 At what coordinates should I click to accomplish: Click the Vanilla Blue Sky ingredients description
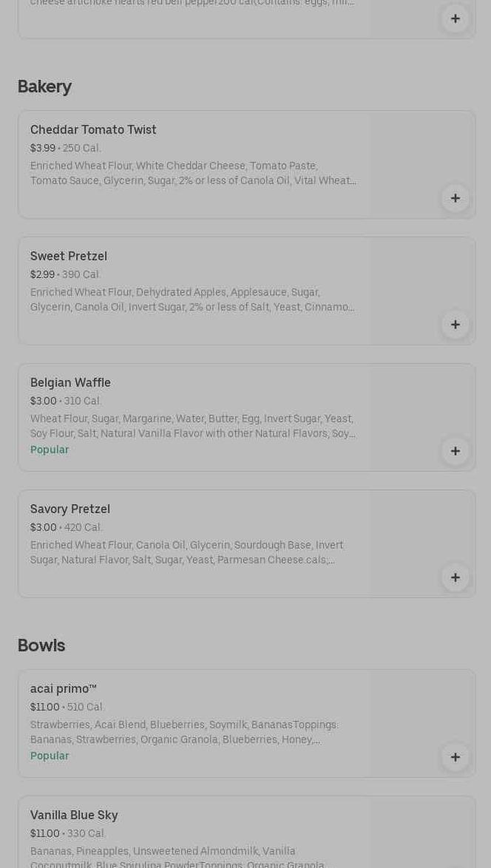177,858
